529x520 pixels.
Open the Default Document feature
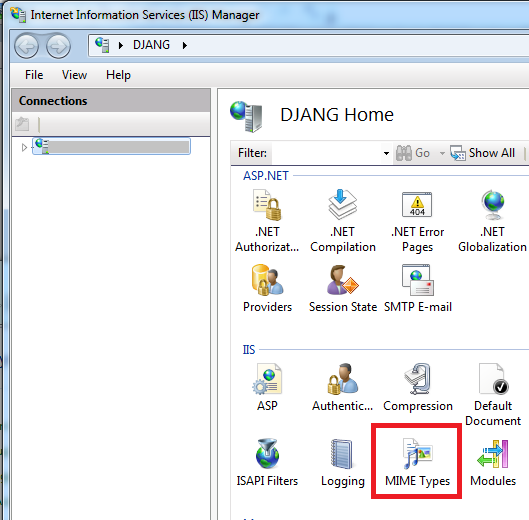(x=493, y=395)
